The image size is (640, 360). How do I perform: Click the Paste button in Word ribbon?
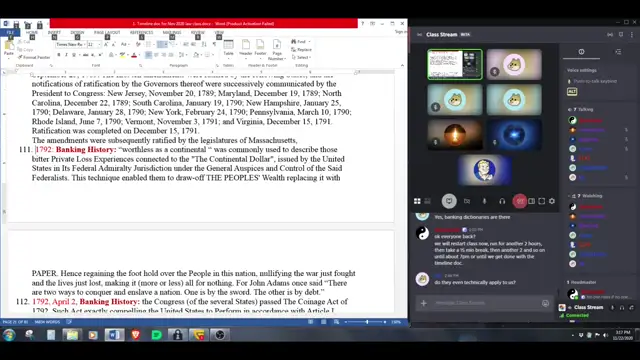click(9, 48)
